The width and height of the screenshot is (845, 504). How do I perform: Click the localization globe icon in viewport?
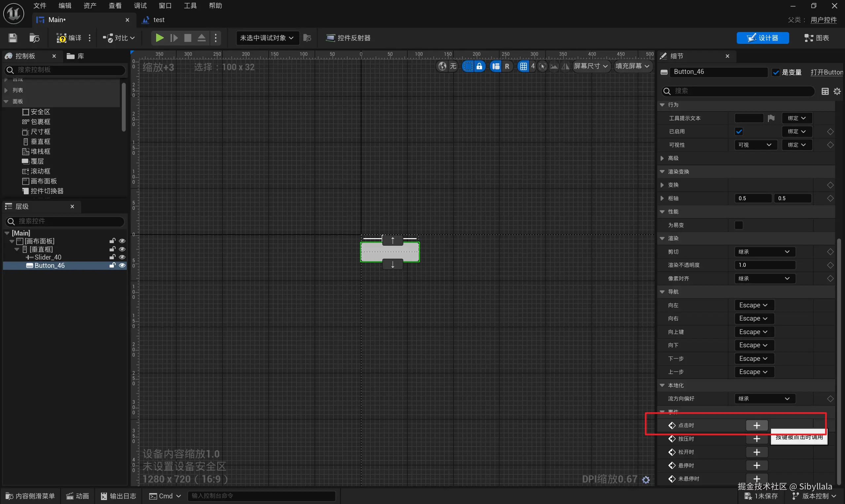click(x=442, y=66)
